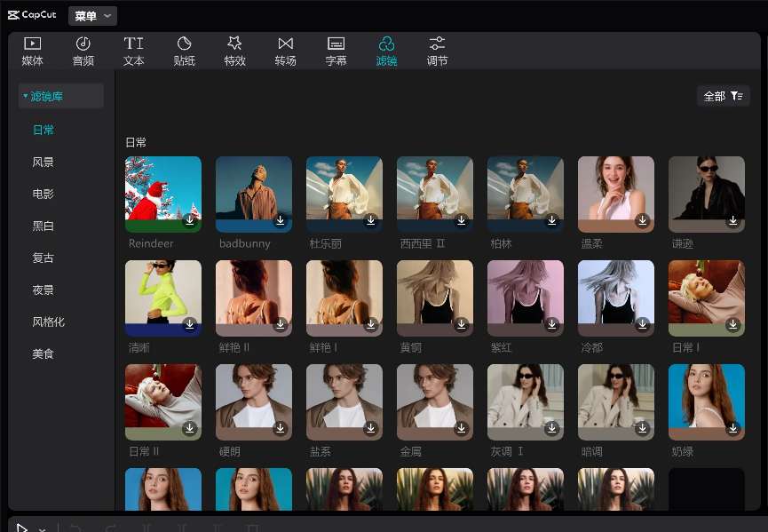Open the 媒体 media panel
The width and height of the screenshot is (768, 532).
click(32, 52)
